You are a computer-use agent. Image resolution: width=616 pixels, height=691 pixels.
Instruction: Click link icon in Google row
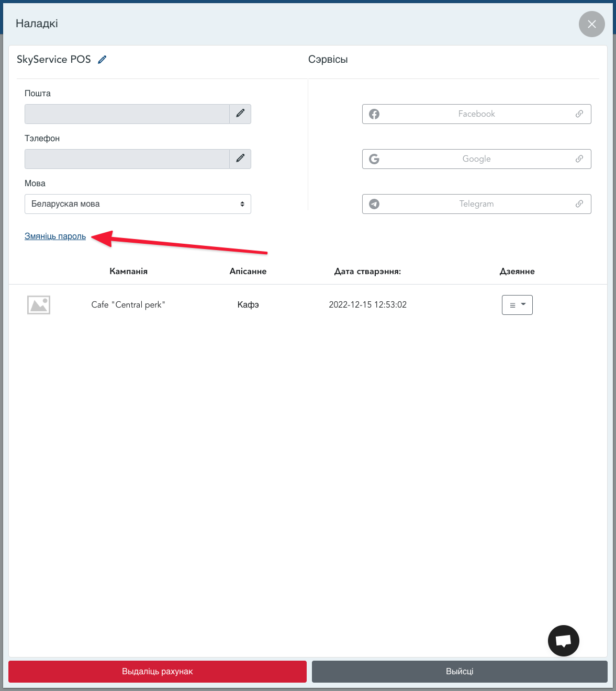tap(579, 159)
